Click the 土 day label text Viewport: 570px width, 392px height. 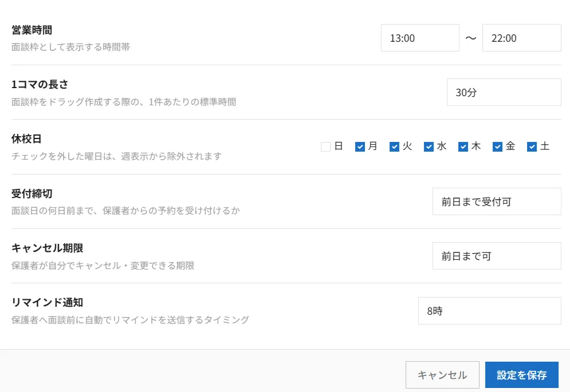(545, 146)
